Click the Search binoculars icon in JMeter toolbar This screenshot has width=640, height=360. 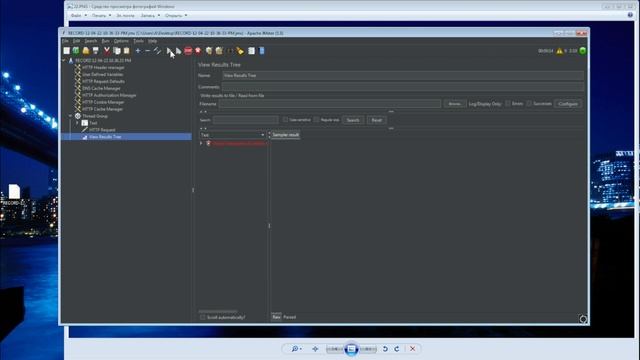[230, 51]
